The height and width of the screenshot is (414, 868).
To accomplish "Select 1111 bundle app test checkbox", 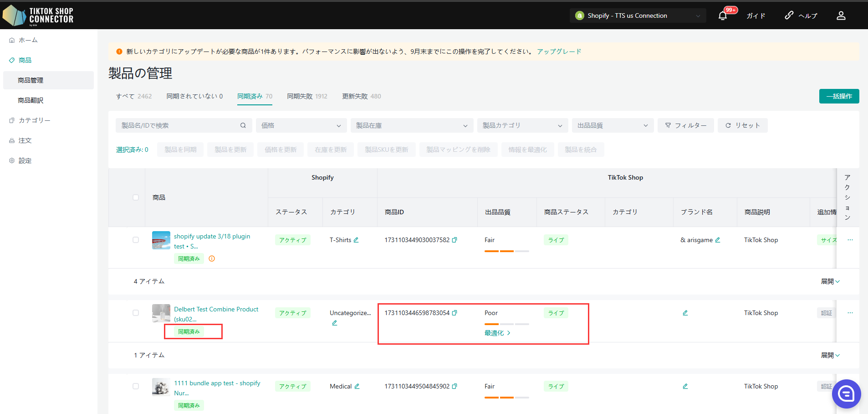I will coord(136,386).
